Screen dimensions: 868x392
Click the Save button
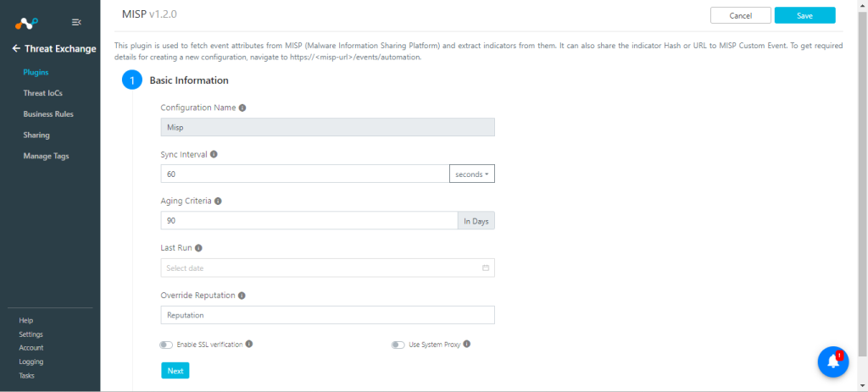point(804,15)
